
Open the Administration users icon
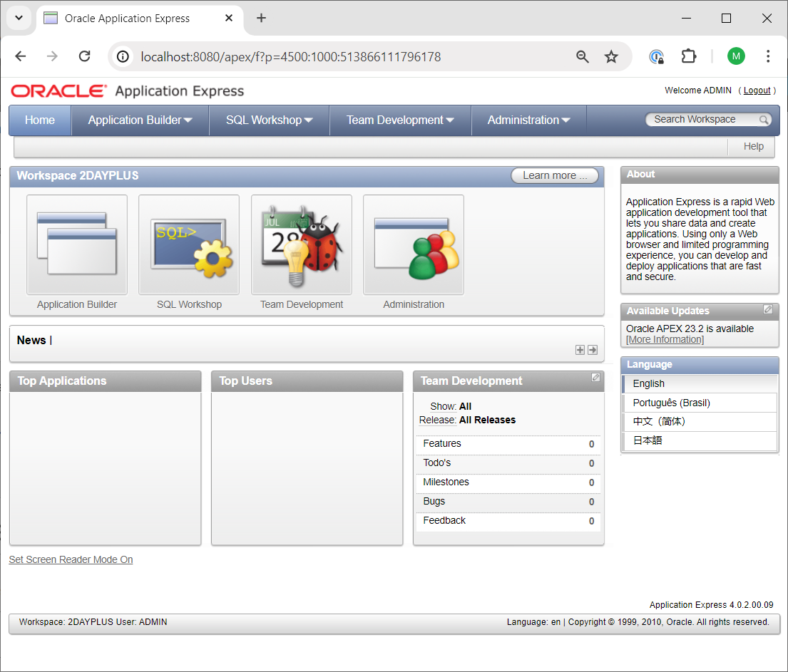click(x=414, y=244)
